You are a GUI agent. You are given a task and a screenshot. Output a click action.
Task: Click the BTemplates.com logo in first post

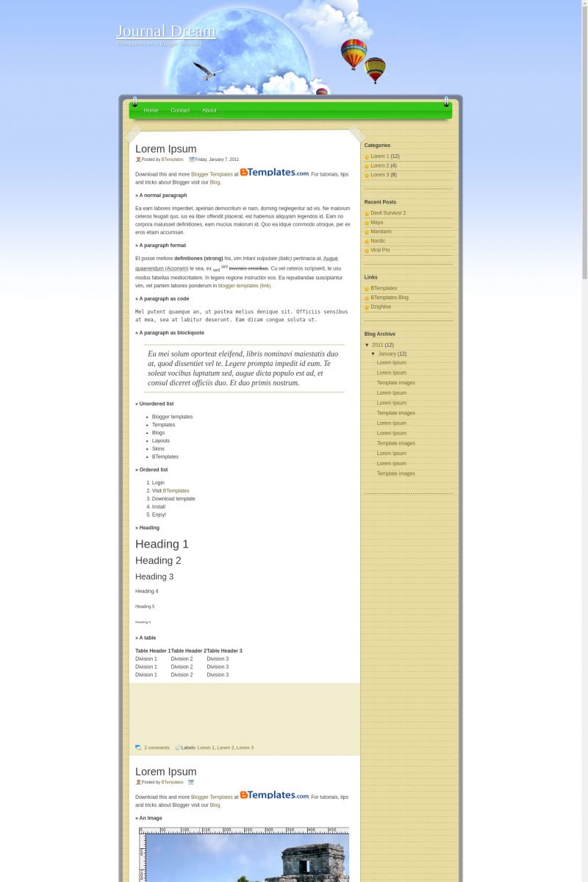click(274, 172)
